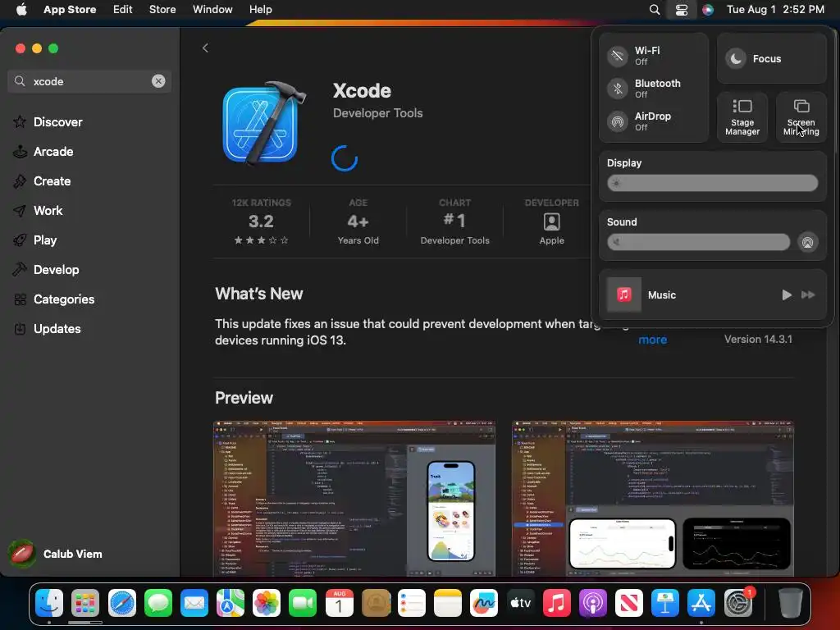Expand What's New with more link
840x630 pixels.
point(652,340)
